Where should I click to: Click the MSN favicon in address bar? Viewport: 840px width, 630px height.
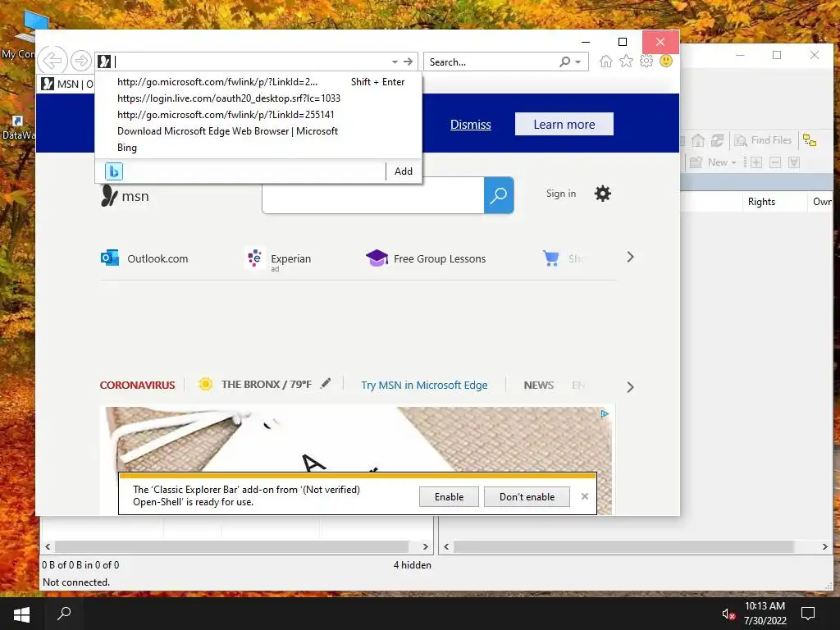[x=104, y=62]
